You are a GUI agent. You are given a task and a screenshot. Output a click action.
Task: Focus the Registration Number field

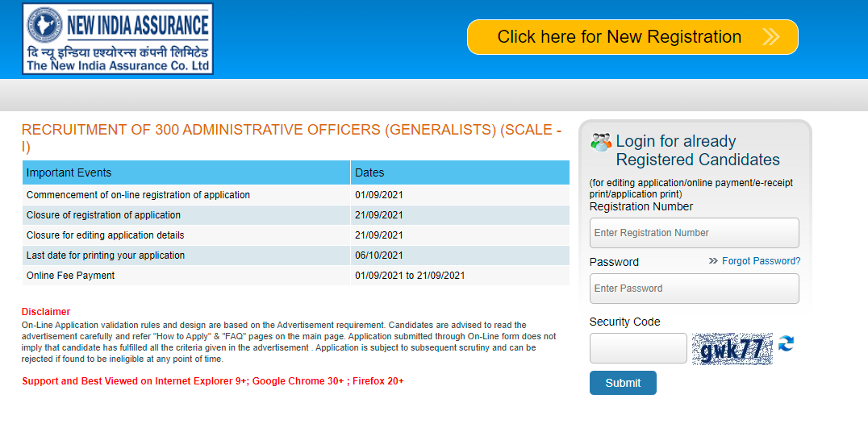(x=695, y=233)
